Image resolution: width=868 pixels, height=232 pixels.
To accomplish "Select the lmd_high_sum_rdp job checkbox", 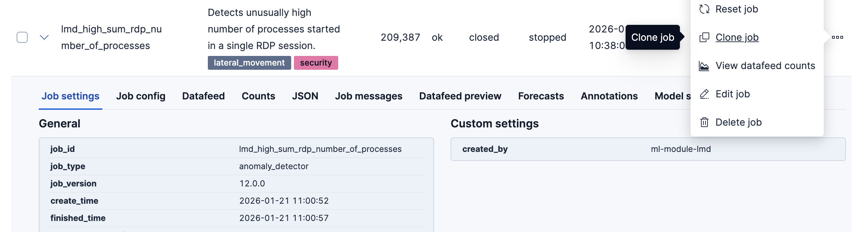I will 22,37.
